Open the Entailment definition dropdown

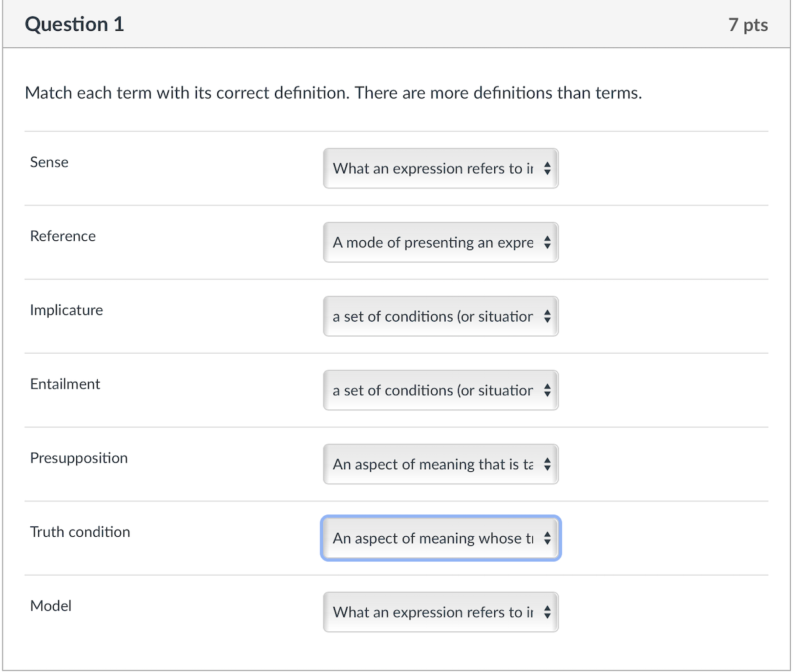point(440,390)
